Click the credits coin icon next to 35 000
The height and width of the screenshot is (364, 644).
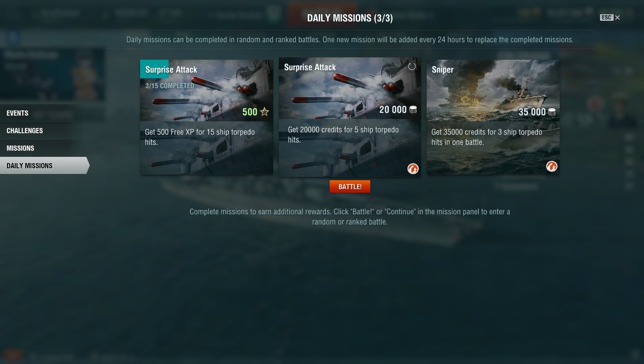552,112
